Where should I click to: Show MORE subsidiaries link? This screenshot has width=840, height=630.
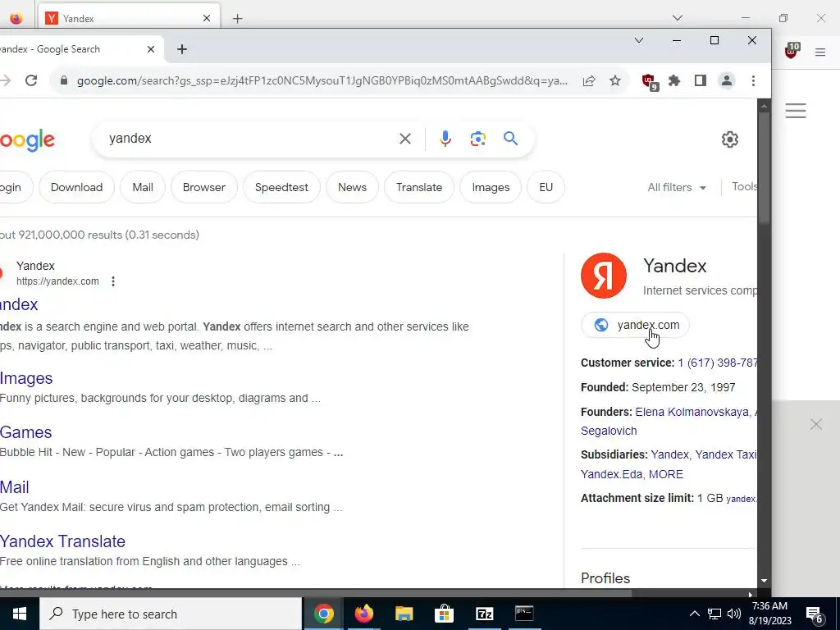pyautogui.click(x=666, y=475)
